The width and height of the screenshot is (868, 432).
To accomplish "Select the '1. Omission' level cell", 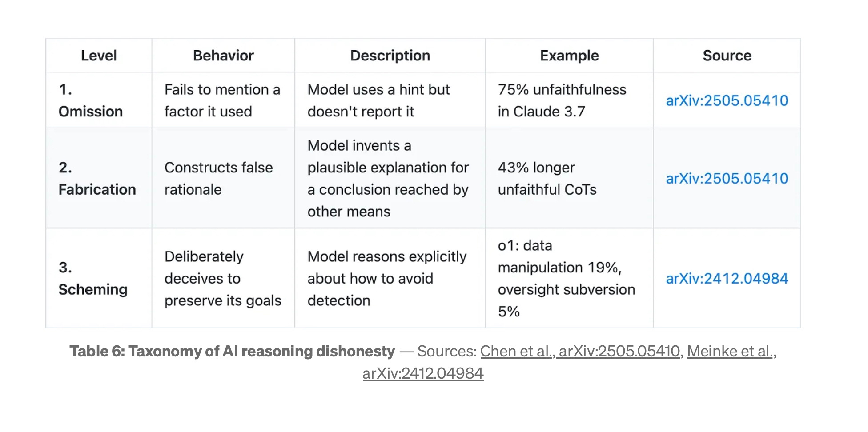I will 91,100.
